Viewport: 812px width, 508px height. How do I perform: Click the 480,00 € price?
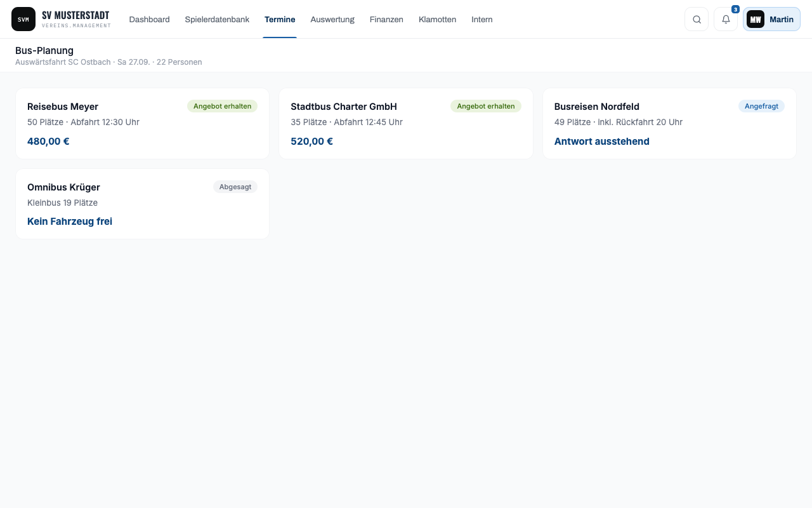pyautogui.click(x=48, y=141)
